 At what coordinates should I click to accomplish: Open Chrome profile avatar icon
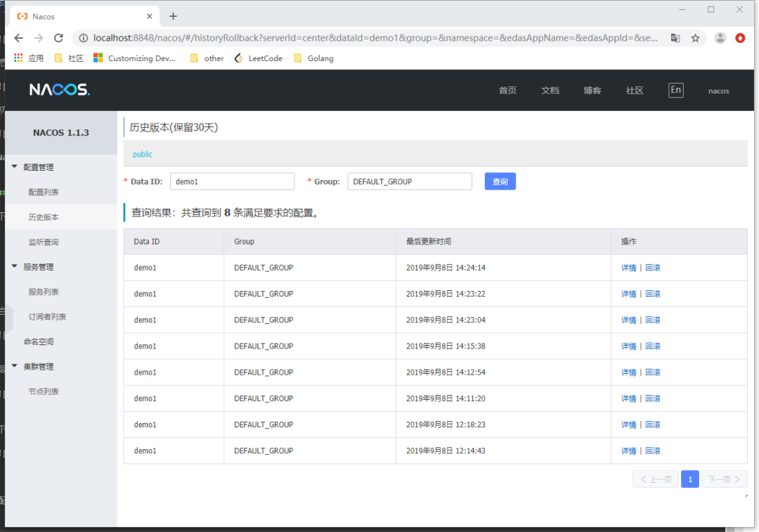coord(720,38)
